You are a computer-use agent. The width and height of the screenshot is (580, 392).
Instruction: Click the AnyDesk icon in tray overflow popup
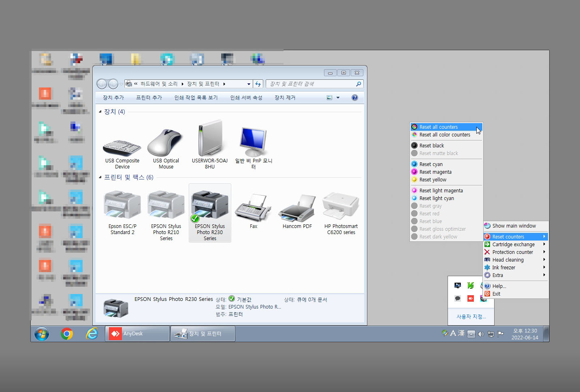pos(470,298)
